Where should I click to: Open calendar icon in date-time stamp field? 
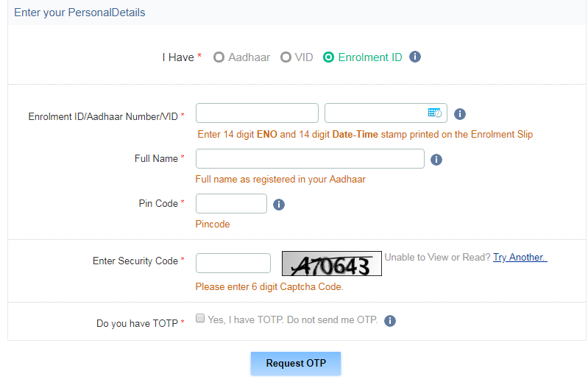[x=434, y=113]
